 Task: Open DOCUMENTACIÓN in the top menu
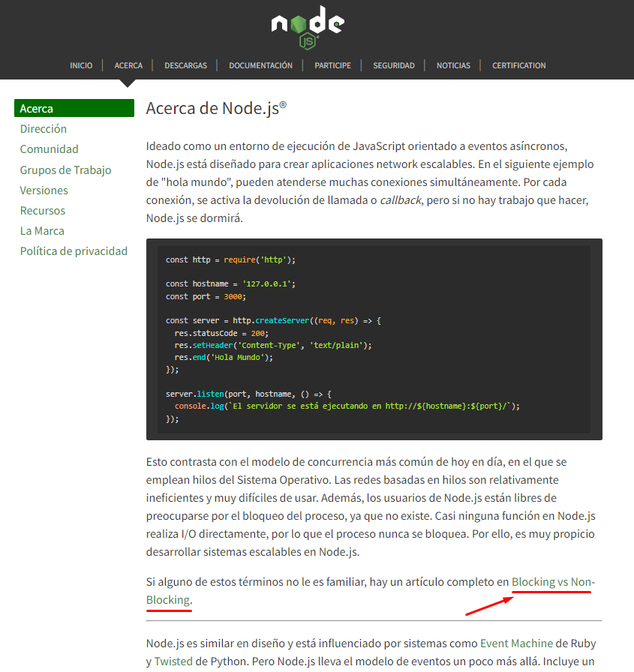pyautogui.click(x=260, y=65)
